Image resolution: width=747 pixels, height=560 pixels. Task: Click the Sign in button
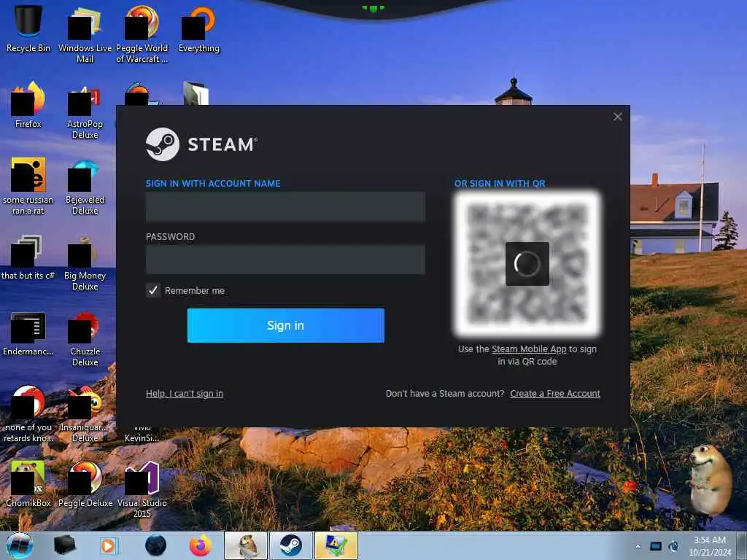(285, 325)
